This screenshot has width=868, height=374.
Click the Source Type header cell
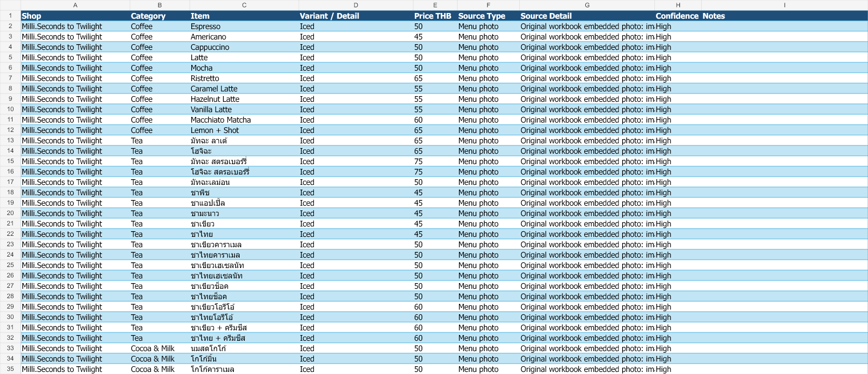tap(489, 16)
